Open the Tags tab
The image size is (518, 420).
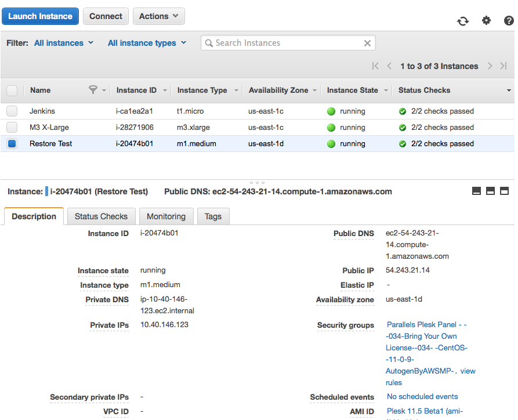(213, 216)
